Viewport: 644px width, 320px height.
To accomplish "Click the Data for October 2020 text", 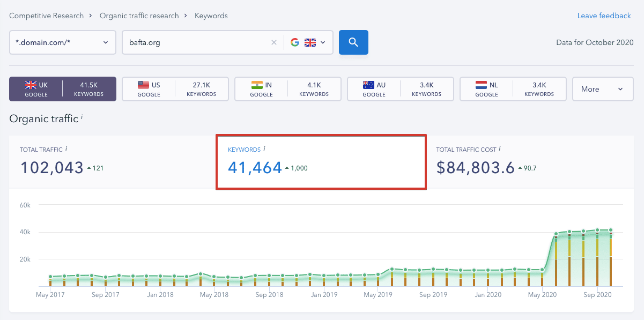I will (595, 42).
